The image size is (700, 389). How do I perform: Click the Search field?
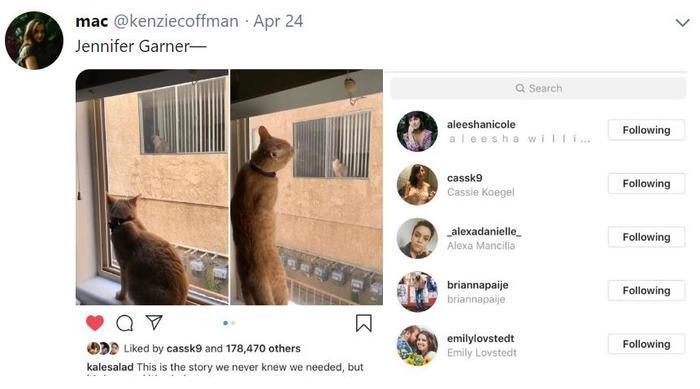point(538,88)
